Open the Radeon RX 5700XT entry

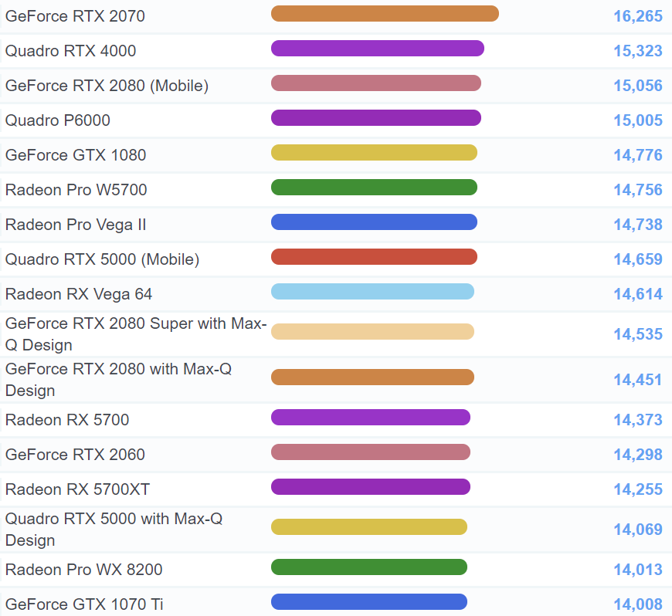(77, 489)
